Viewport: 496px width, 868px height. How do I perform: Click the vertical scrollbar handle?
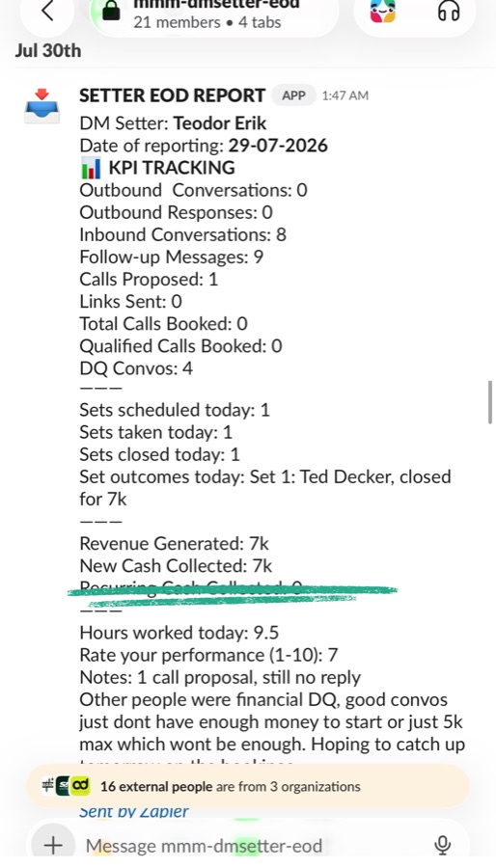click(x=490, y=402)
